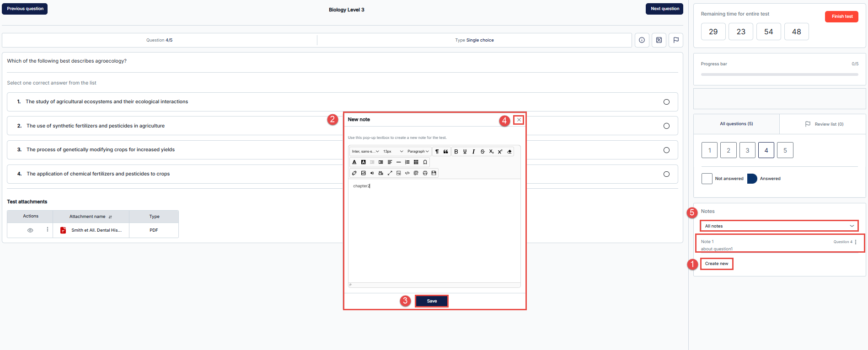Choose answer option 1 radio button
This screenshot has height=350, width=868.
666,102
